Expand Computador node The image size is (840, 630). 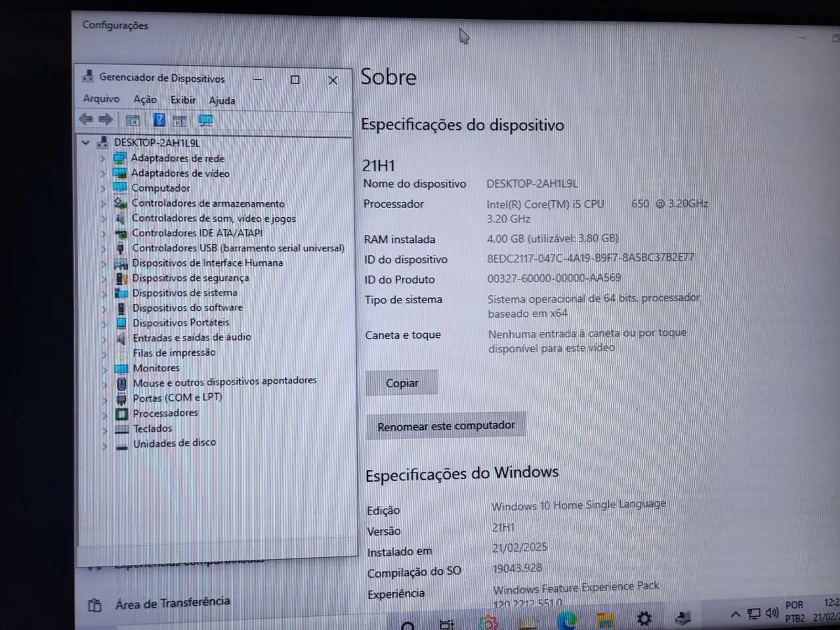pos(102,188)
